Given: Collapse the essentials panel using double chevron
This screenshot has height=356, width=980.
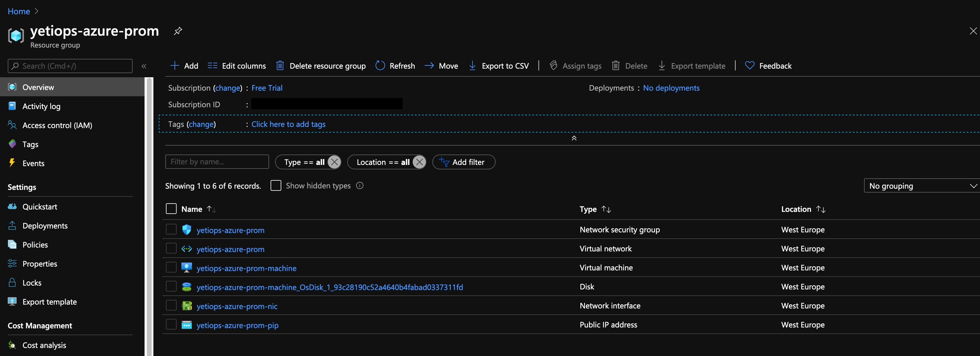Looking at the screenshot, I should (574, 138).
